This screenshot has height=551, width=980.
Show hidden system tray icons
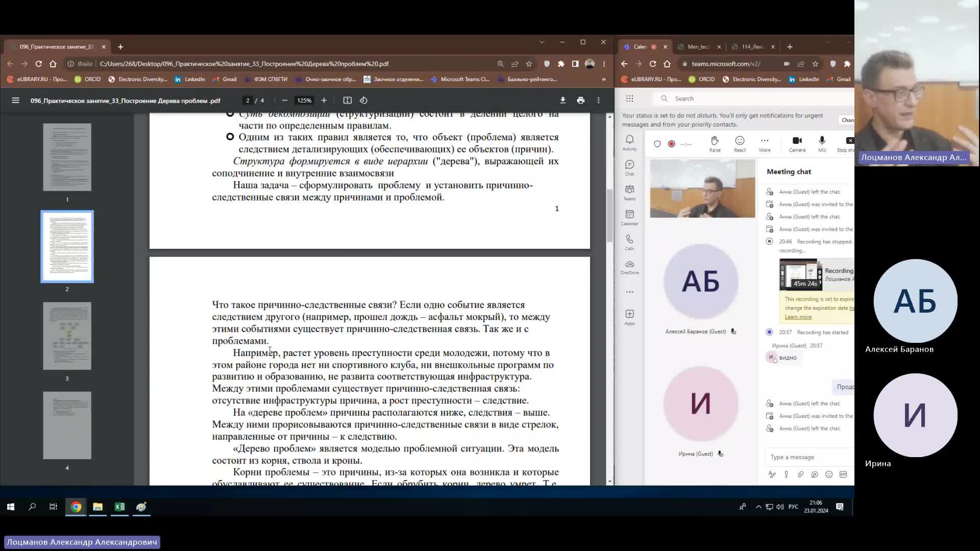click(758, 507)
